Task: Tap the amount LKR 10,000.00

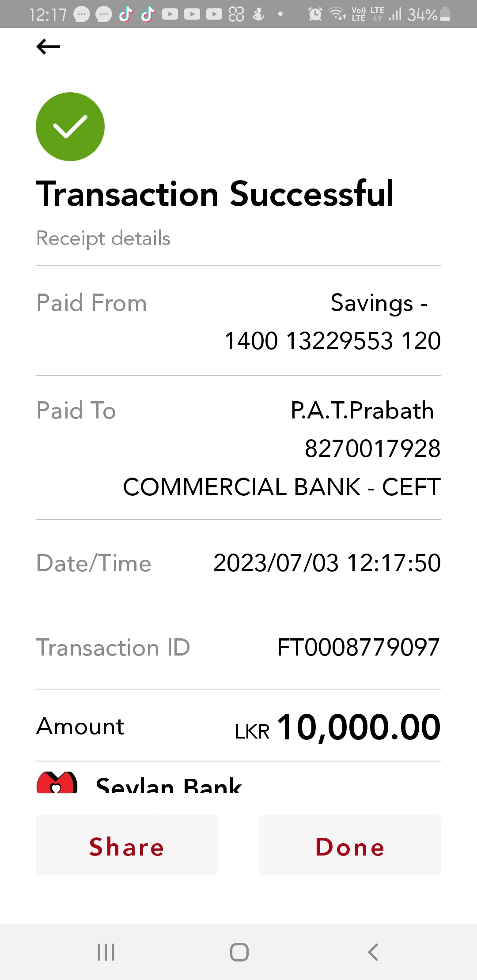Action: click(x=338, y=727)
